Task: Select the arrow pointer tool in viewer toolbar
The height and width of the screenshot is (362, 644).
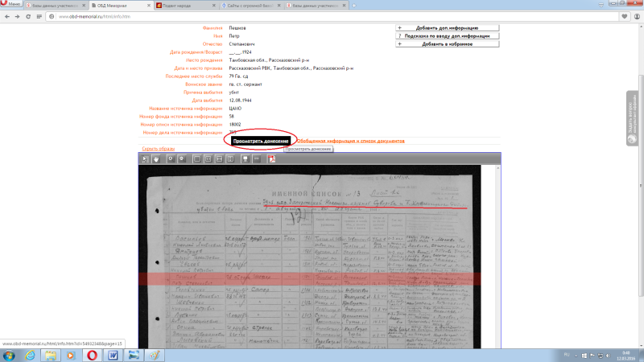Action: tap(145, 158)
